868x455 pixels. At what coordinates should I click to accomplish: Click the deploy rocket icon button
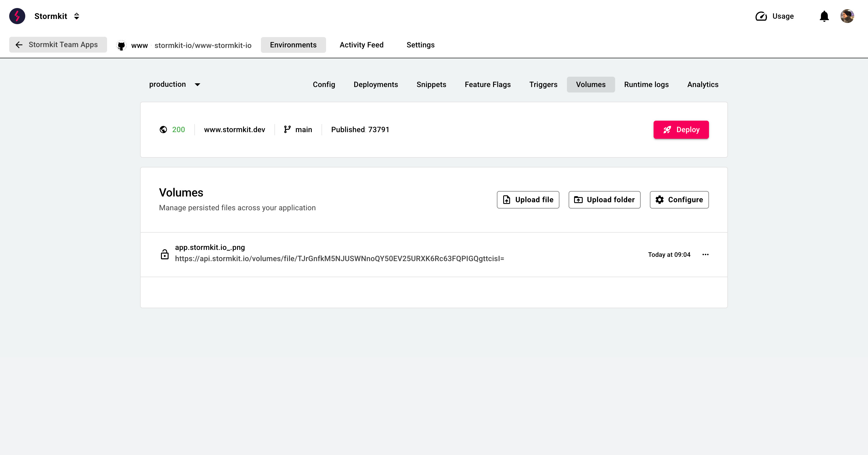tap(668, 129)
